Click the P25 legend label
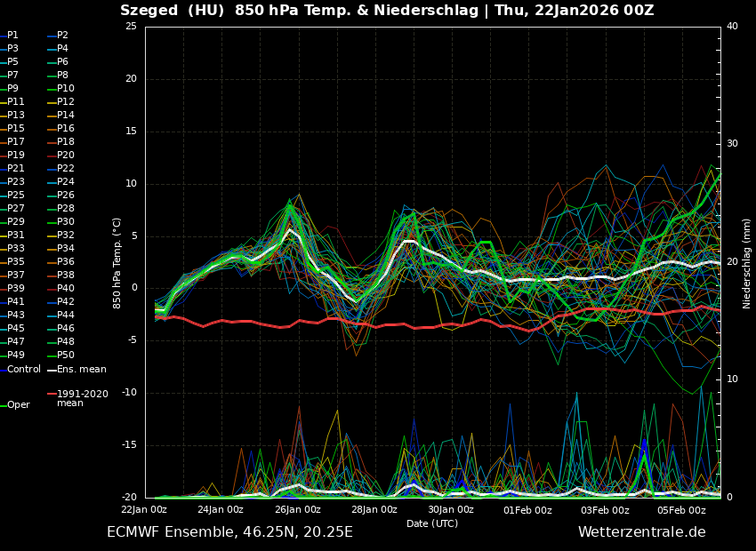Screen dimensions: 756x551 click(16, 196)
